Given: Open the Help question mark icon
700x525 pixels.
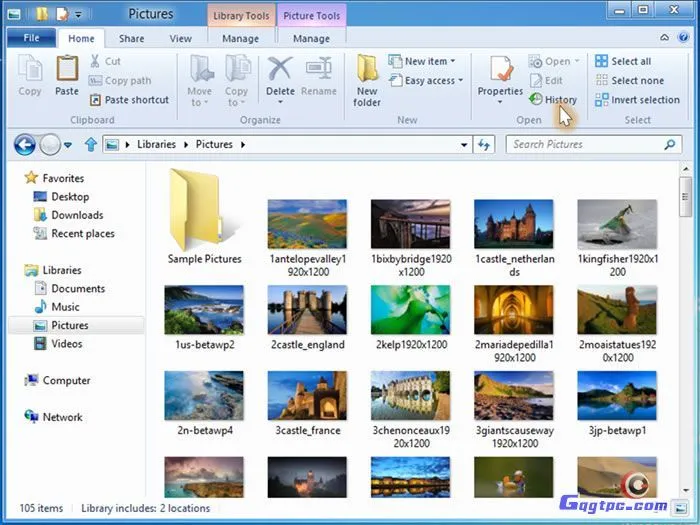Looking at the screenshot, I should tap(683, 37).
